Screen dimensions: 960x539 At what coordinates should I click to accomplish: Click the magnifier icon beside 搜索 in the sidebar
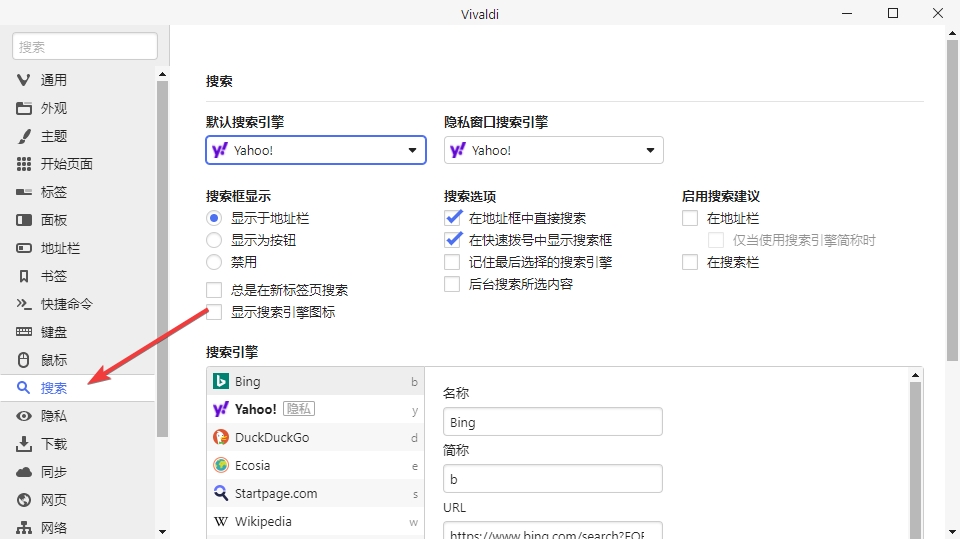23,388
